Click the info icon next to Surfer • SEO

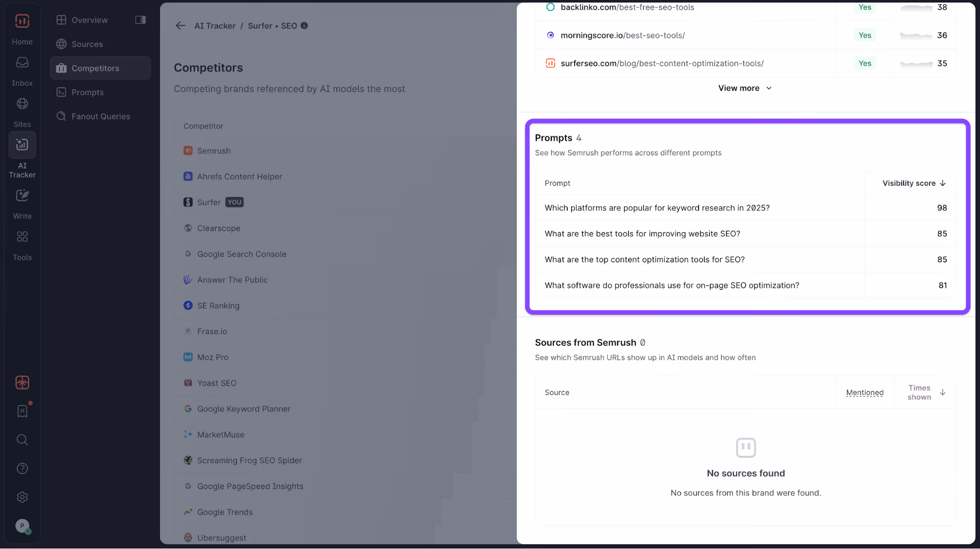click(x=304, y=25)
